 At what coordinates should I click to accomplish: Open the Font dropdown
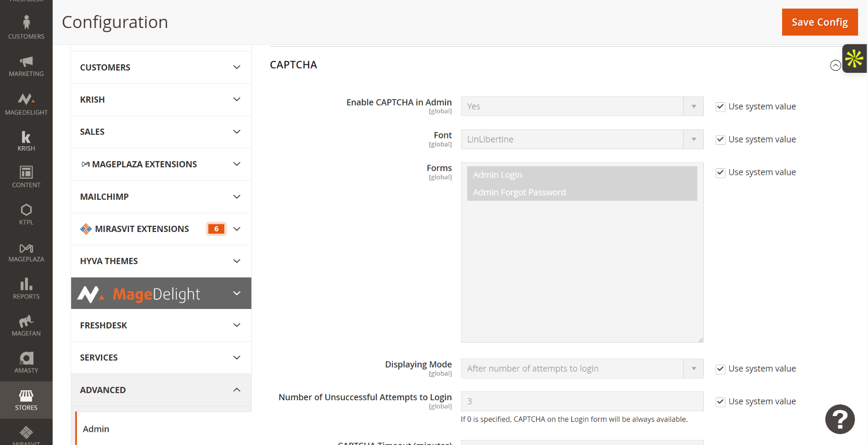click(x=582, y=139)
